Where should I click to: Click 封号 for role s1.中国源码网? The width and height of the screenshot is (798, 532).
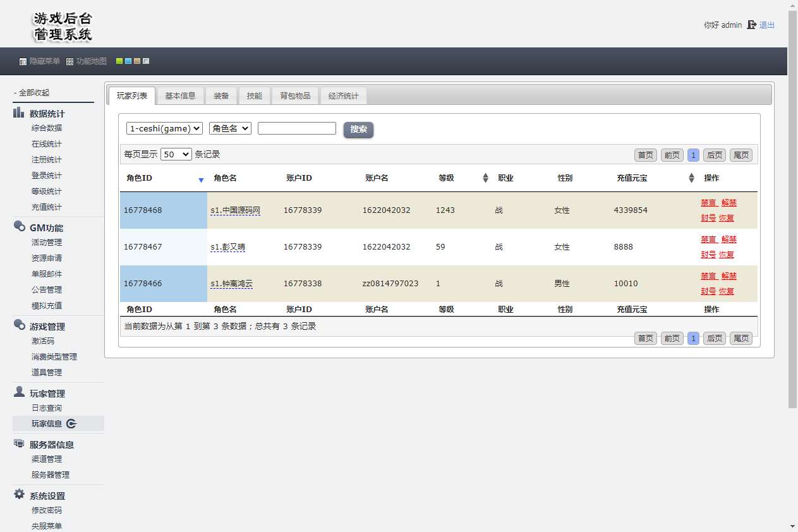708,218
